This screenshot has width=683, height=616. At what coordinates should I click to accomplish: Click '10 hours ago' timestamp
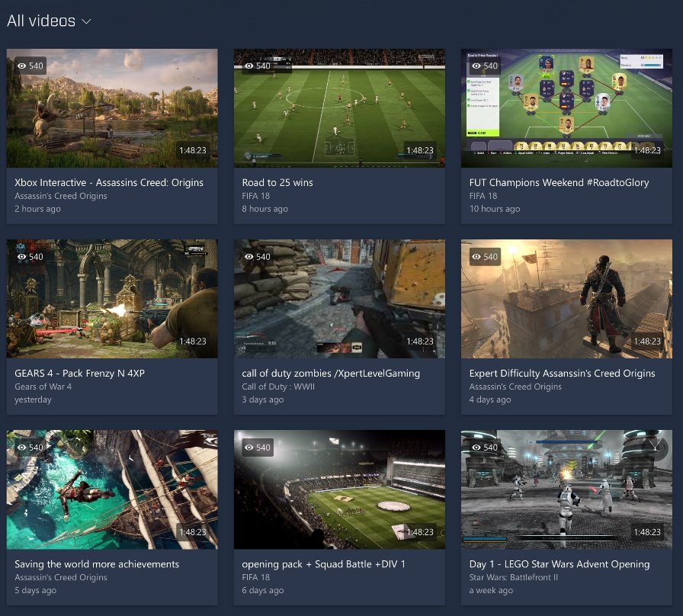click(495, 209)
